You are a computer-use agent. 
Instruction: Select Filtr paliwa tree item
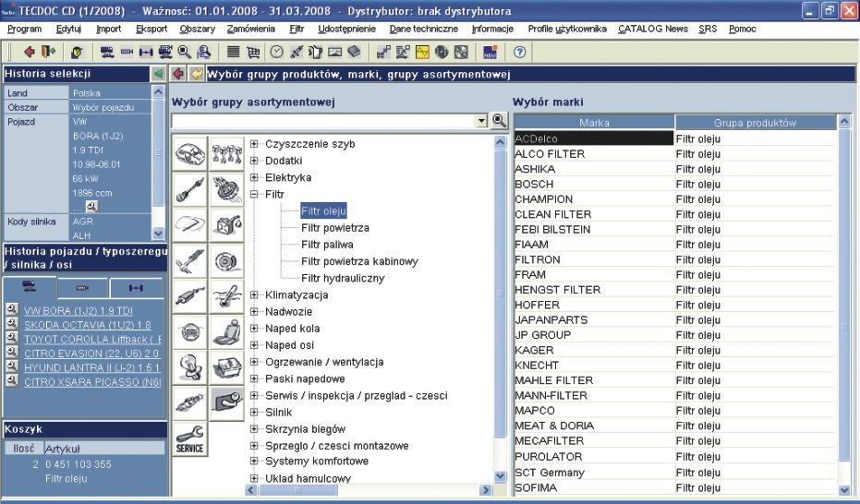[x=327, y=245]
